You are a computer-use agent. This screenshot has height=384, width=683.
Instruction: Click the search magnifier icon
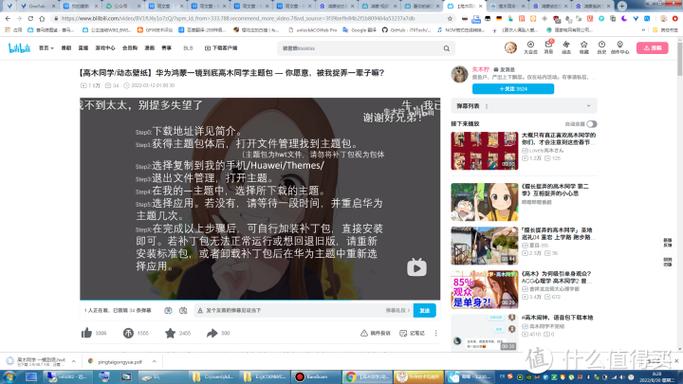coord(446,48)
